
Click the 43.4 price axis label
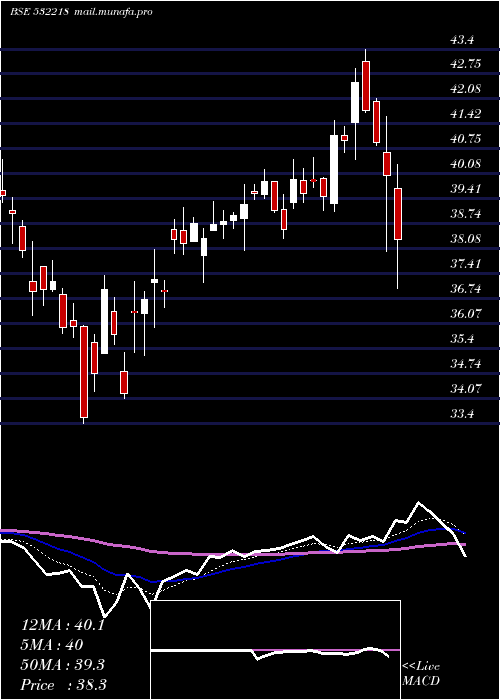pyautogui.click(x=462, y=40)
